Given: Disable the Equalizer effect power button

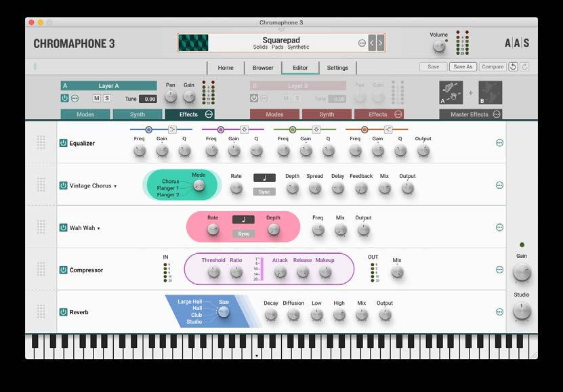Looking at the screenshot, I should point(63,143).
